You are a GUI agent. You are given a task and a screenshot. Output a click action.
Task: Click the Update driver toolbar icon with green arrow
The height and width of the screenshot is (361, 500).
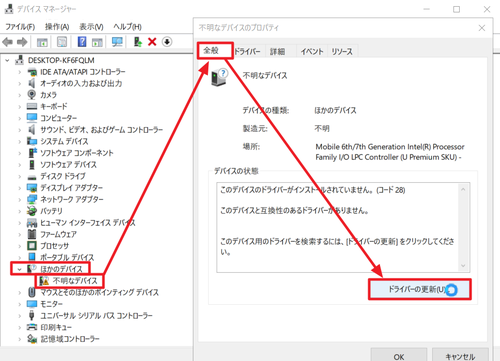[138, 42]
